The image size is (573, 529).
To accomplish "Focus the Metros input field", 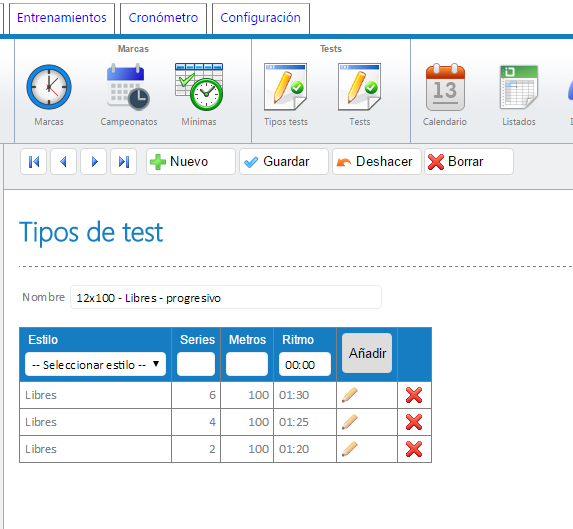I will pos(247,364).
